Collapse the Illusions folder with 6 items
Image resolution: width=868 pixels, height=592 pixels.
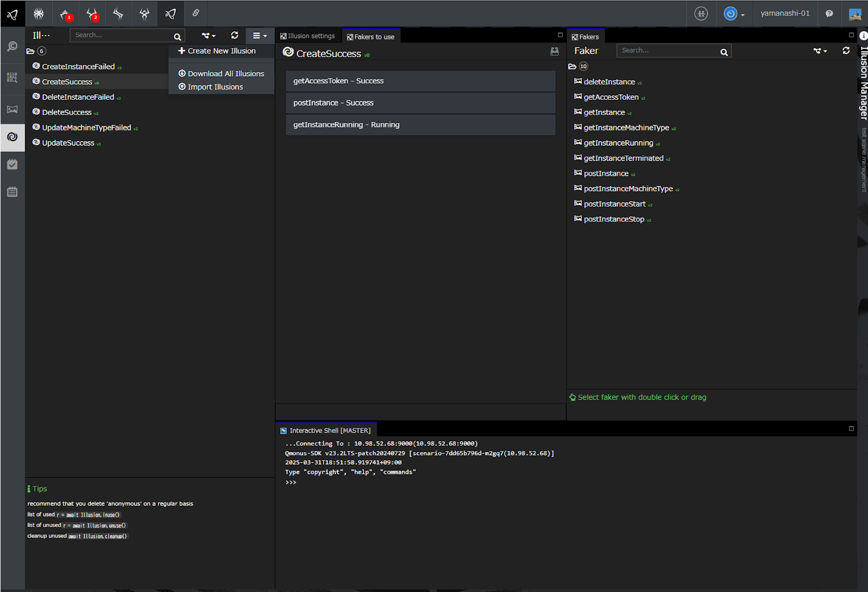click(31, 51)
